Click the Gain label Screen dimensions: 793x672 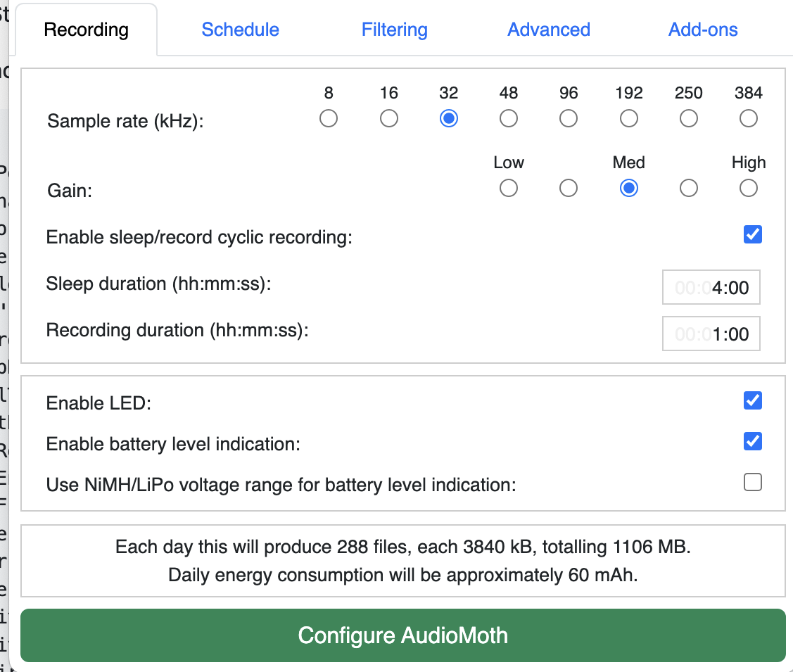click(70, 191)
